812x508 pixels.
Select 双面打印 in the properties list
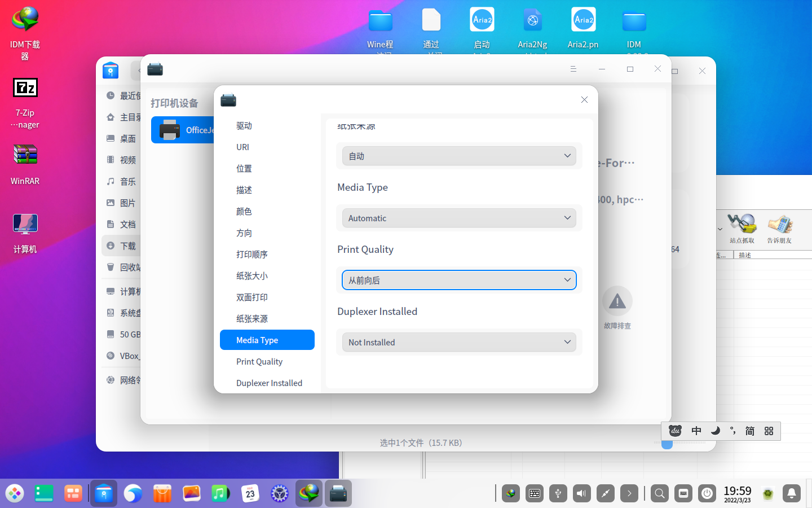267,297
